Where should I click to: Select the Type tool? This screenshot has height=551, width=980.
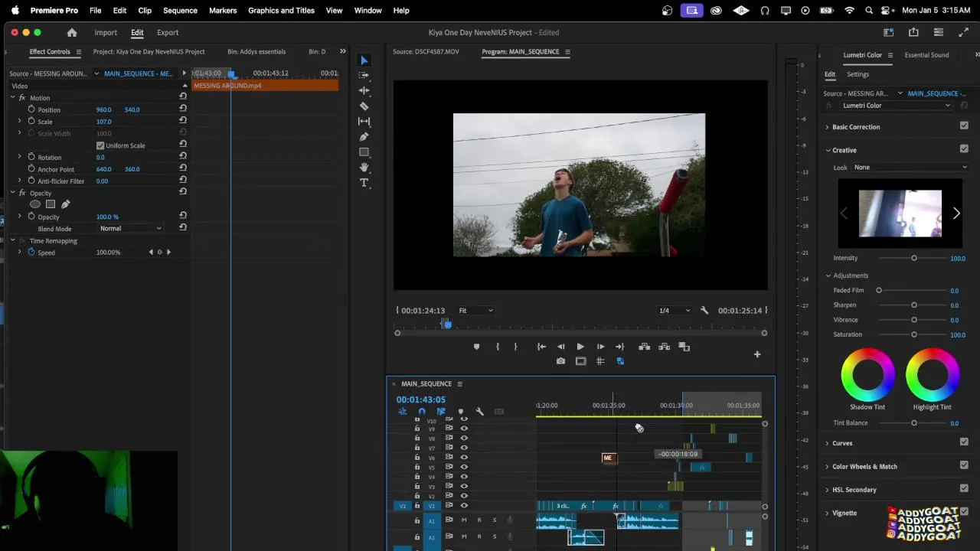pos(364,183)
